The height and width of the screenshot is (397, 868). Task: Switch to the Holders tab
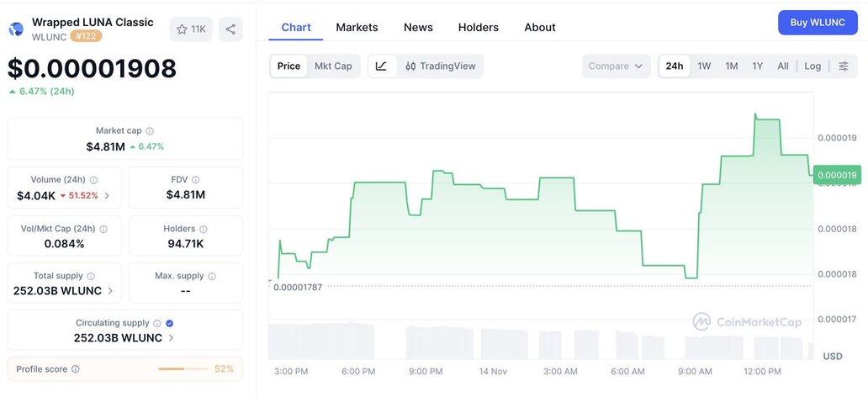click(478, 28)
